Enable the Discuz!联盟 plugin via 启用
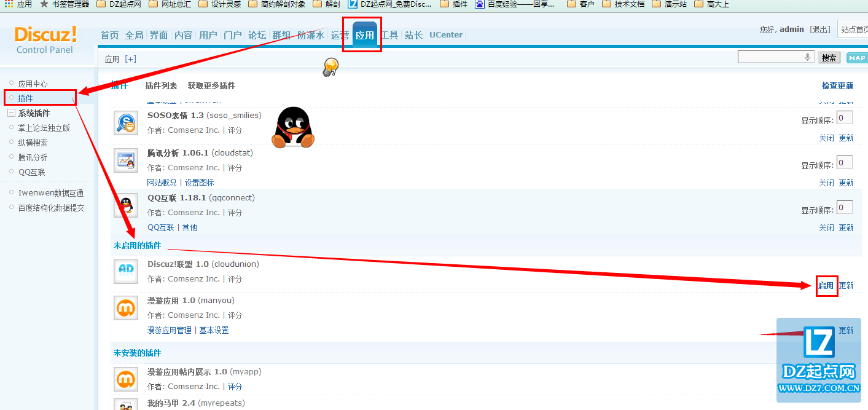Viewport: 868px width, 410px height. (826, 285)
